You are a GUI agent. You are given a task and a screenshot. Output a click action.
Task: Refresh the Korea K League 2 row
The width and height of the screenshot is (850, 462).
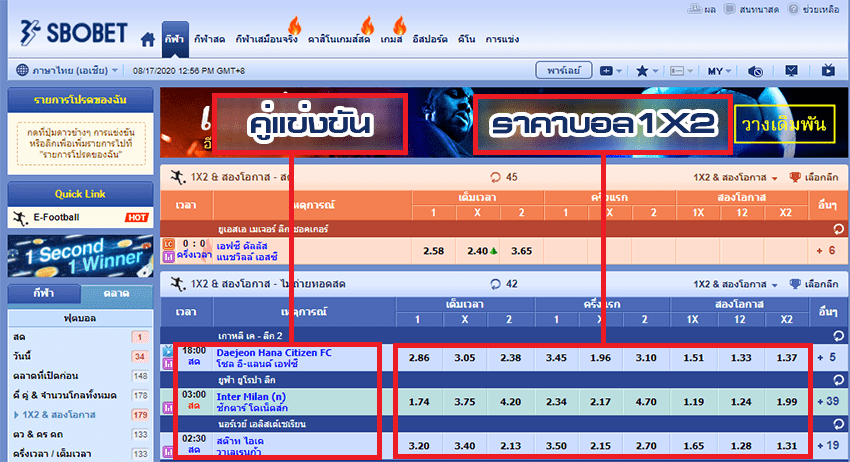click(838, 336)
